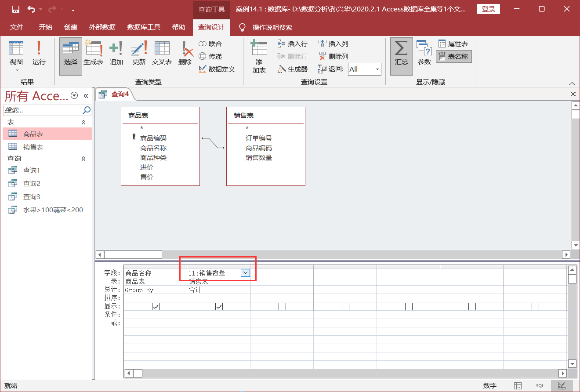Check 显示 box in fifth grid column
Image resolution: width=580 pixels, height=392 pixels.
[x=409, y=307]
